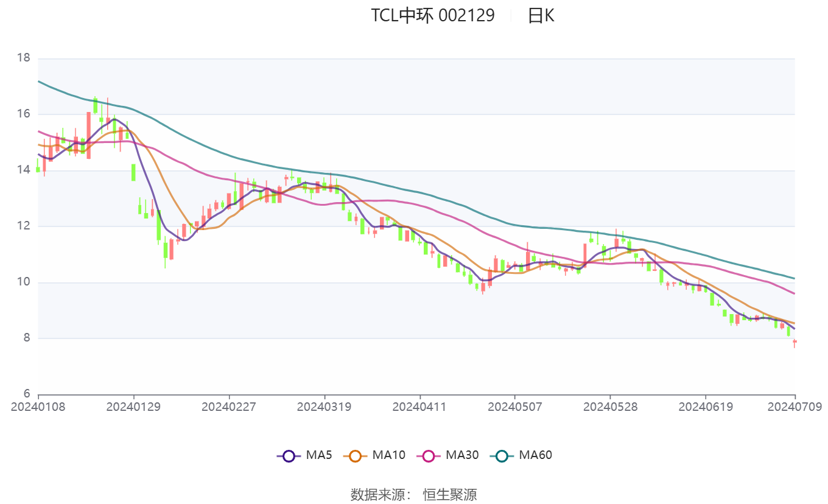This screenshot has height=504, width=828.
Task: Click x-axis date label 20240411
Action: pos(419,406)
